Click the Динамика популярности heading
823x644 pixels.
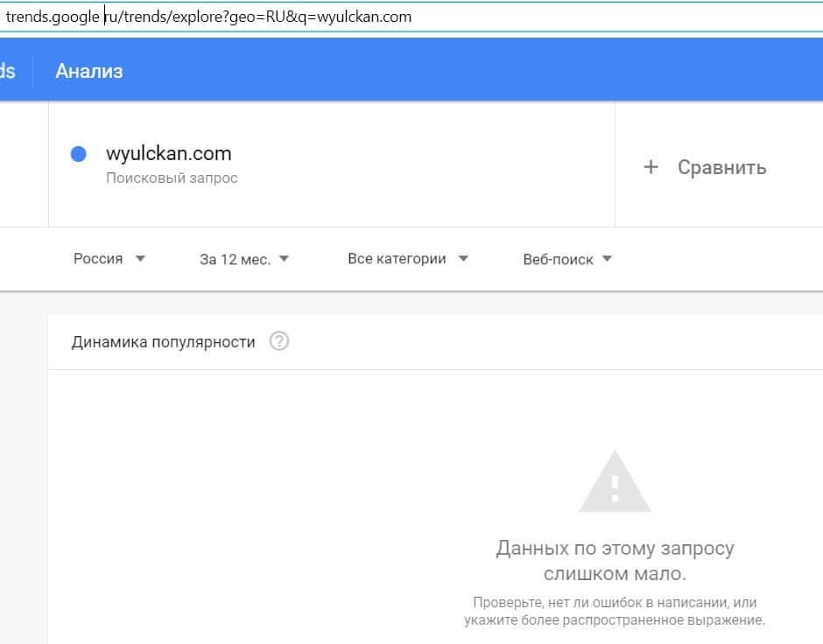[163, 342]
